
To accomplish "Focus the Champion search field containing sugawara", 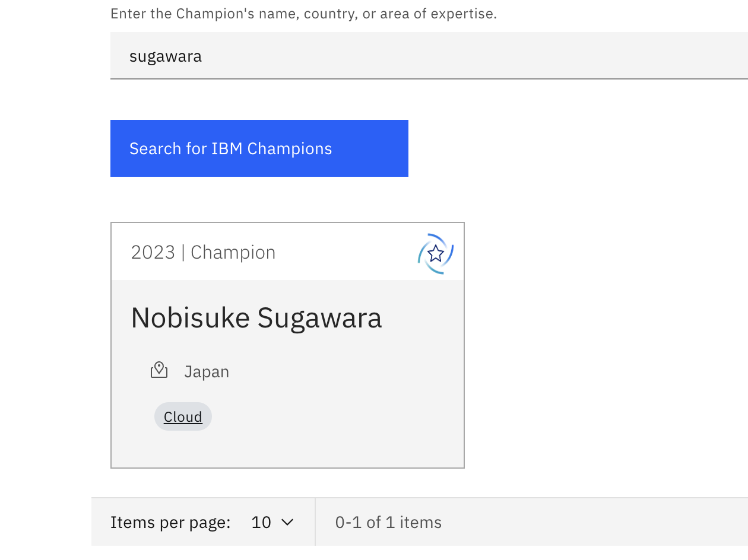I will 429,56.
